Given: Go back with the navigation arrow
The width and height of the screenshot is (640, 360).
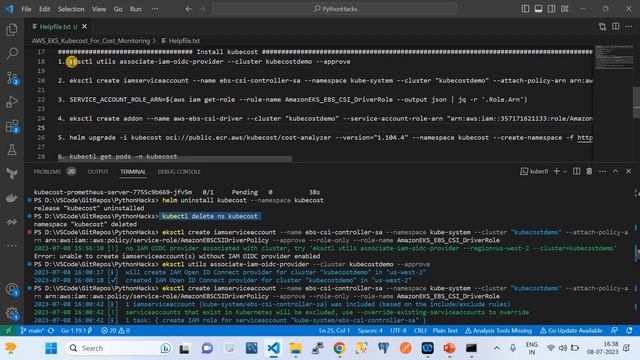Looking at the screenshot, I should [x=189, y=9].
